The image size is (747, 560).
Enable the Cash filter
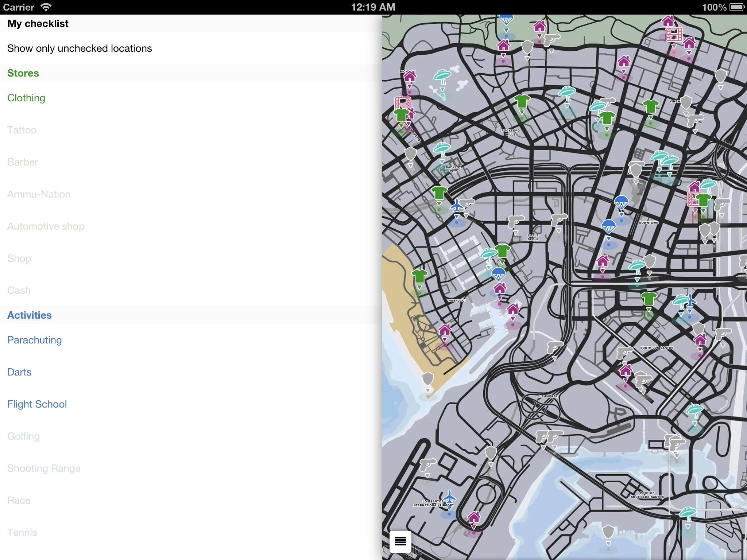[x=191, y=291]
